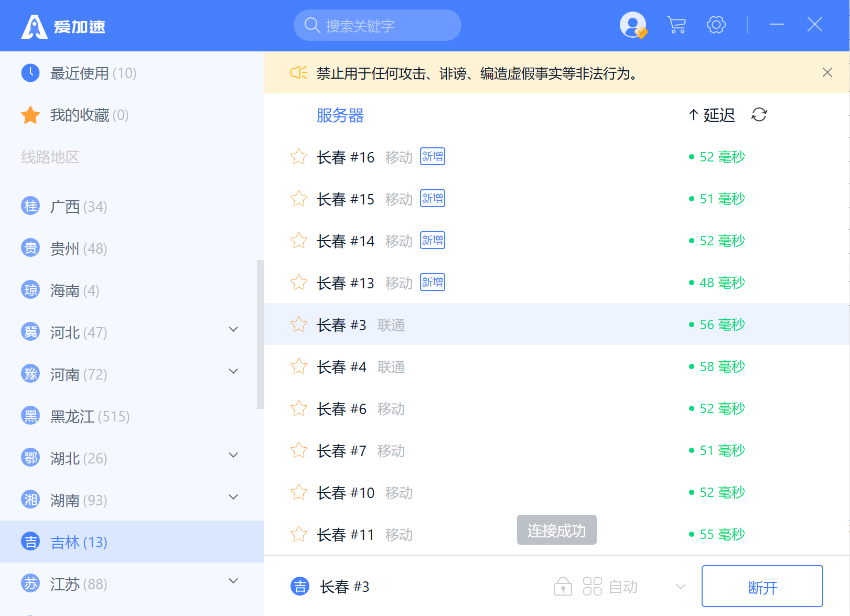Click the 48 毫秒 latency value

(x=722, y=283)
